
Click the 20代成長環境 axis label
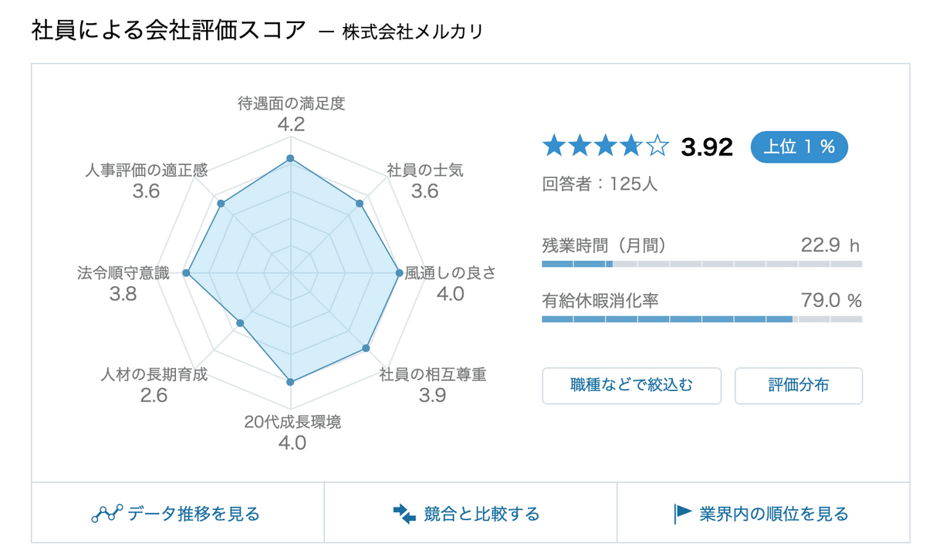(x=292, y=422)
